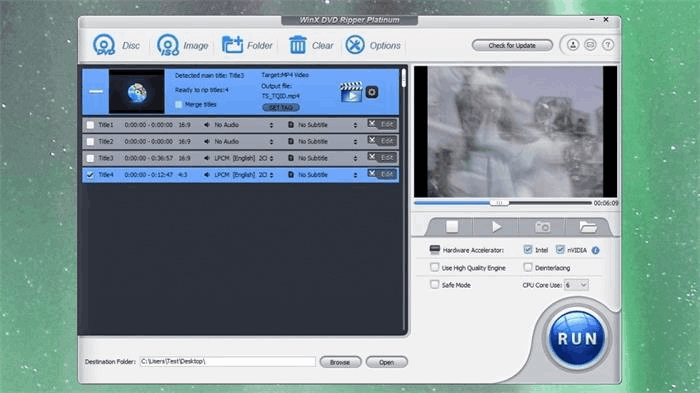Image resolution: width=700 pixels, height=393 pixels.
Task: Enable the Deinterlacing checkbox
Action: coord(528,267)
